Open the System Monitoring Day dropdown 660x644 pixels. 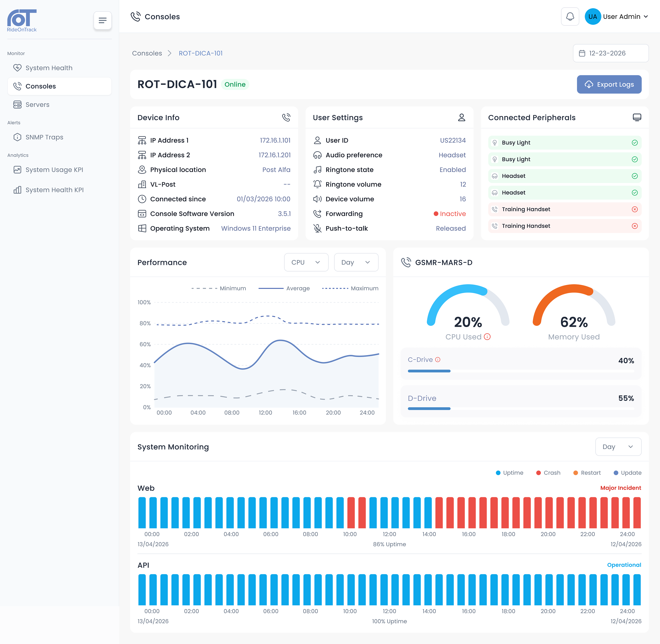pyautogui.click(x=618, y=447)
